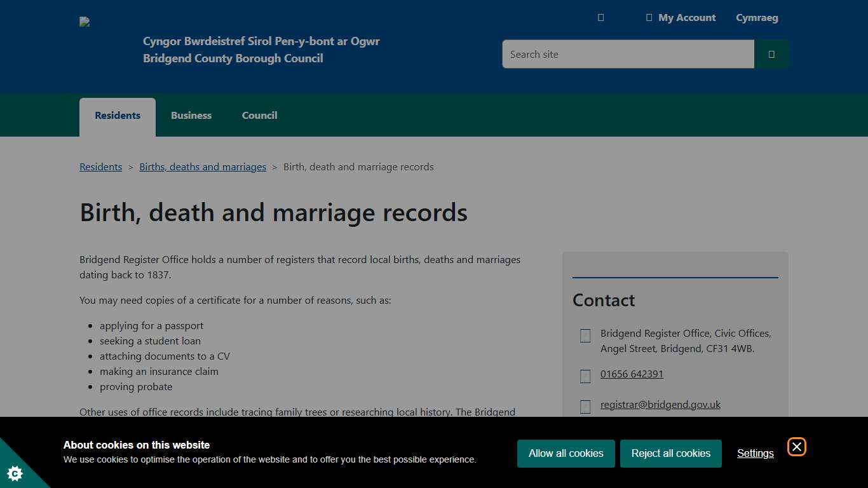Follow the Births, deaths and marriages breadcrumb link
The image size is (868, 488).
point(203,166)
